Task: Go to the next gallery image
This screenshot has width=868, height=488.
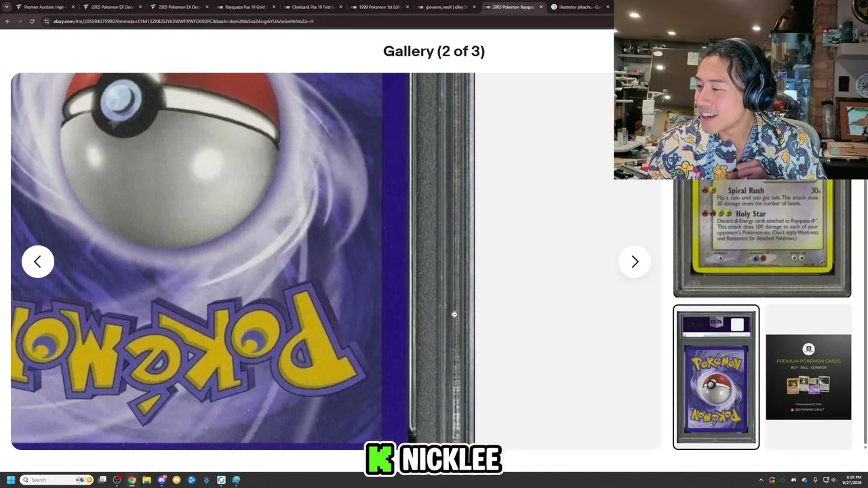Action: point(635,262)
